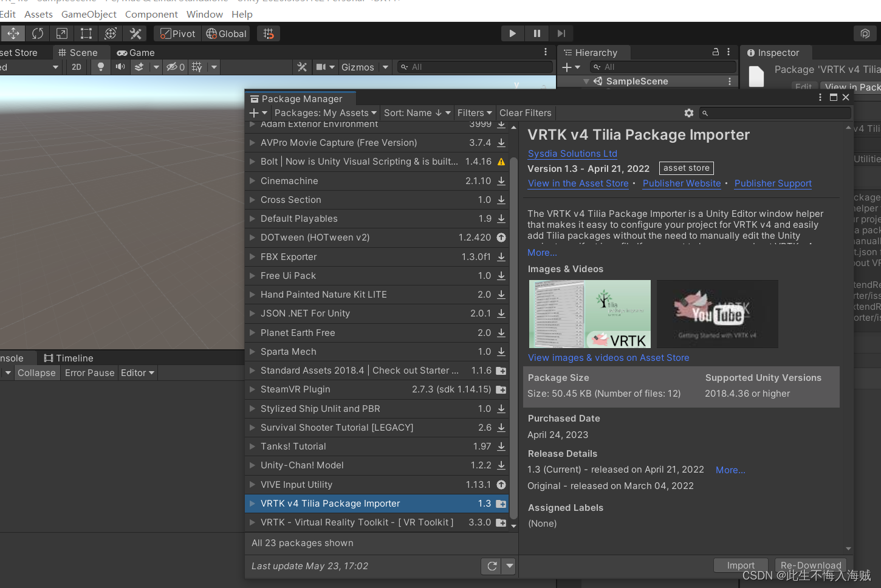Open Package Manager settings gear
This screenshot has height=588, width=881.
click(x=689, y=113)
